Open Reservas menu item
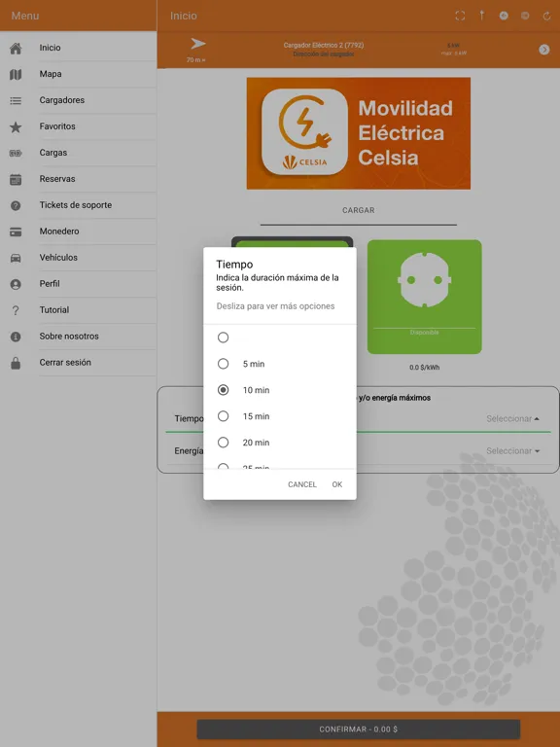The width and height of the screenshot is (560, 747). [x=57, y=179]
